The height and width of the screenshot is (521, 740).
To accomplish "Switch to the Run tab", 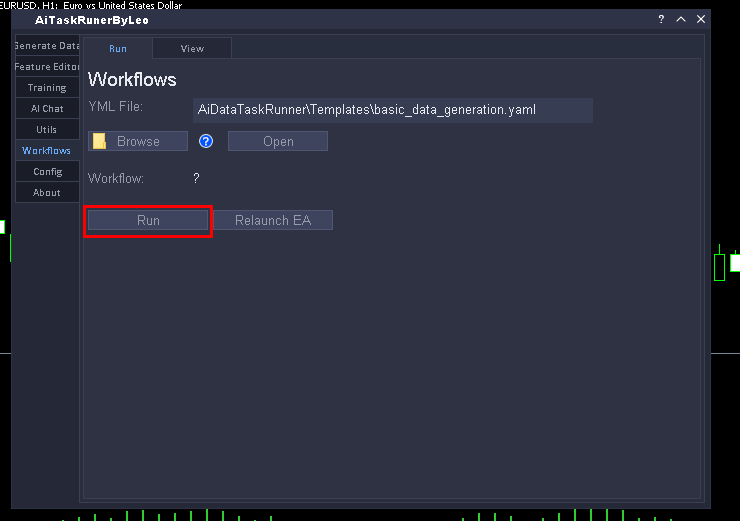I will coord(118,48).
